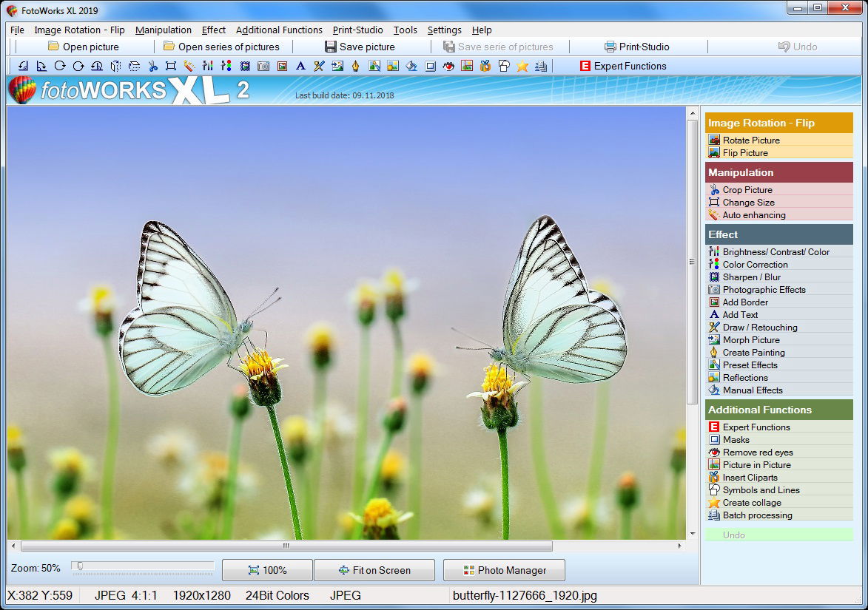Screen dimensions: 868x610
Task: Open the Help menu
Action: point(482,30)
